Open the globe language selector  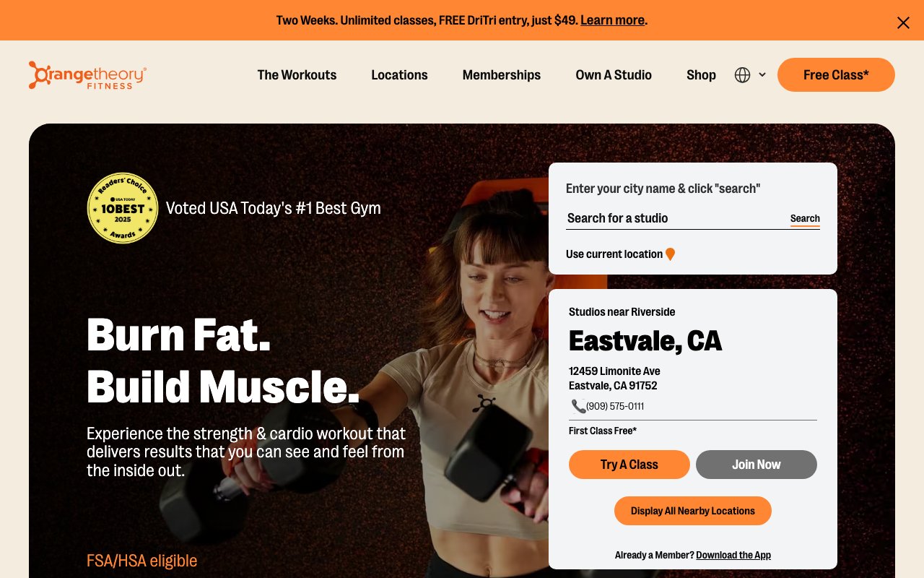coord(742,75)
